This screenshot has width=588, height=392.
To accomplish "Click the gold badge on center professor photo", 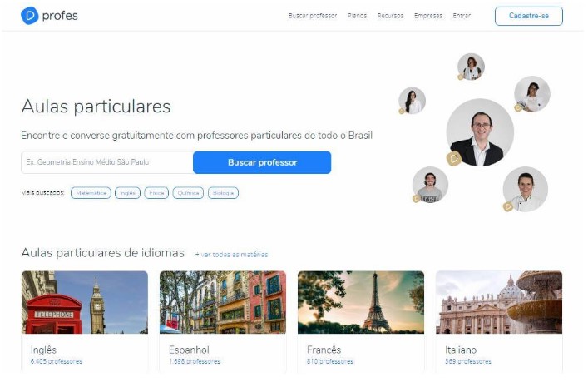I will pyautogui.click(x=454, y=159).
